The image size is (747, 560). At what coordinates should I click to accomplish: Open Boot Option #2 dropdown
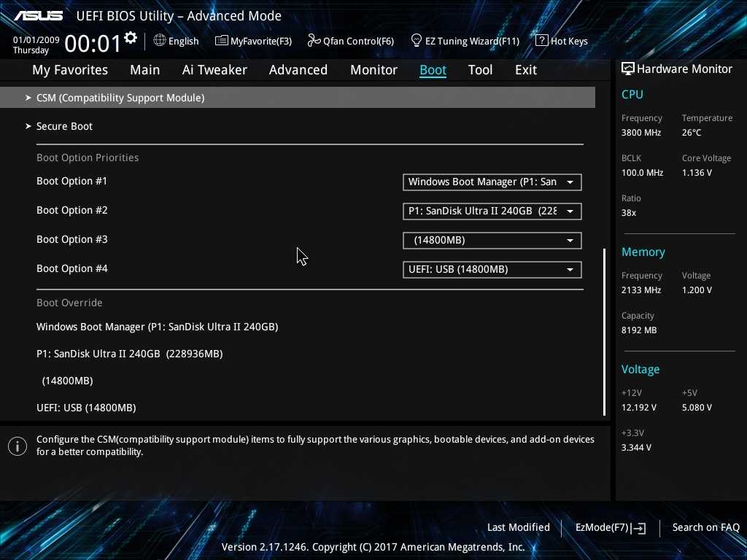(x=492, y=211)
